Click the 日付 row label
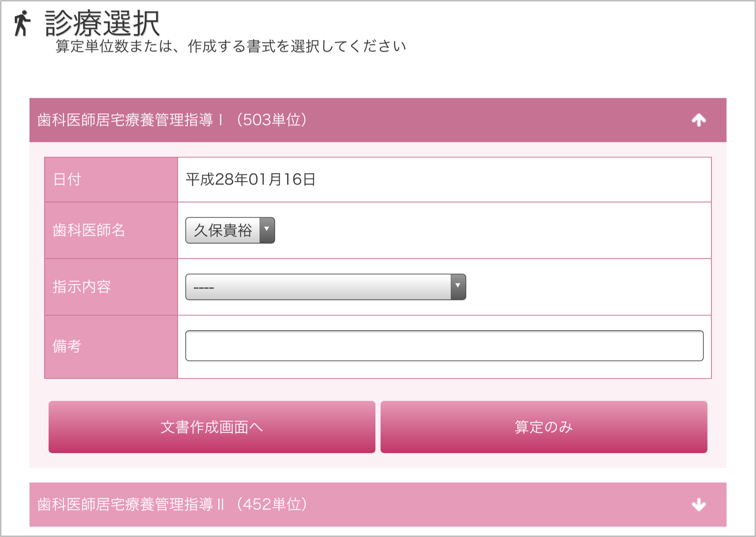The height and width of the screenshot is (537, 756). click(67, 179)
